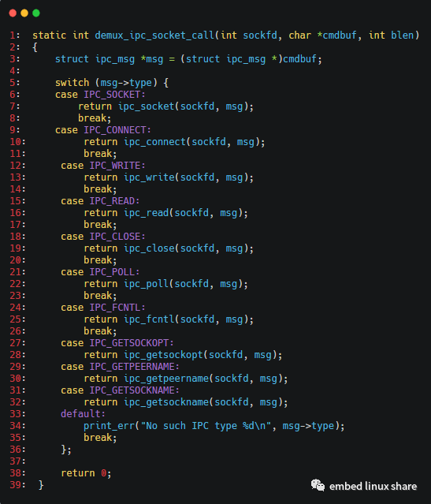Screen dimensions: 431x504
Task: Select the IPC_CLOSE constant
Action: [x=115, y=237]
